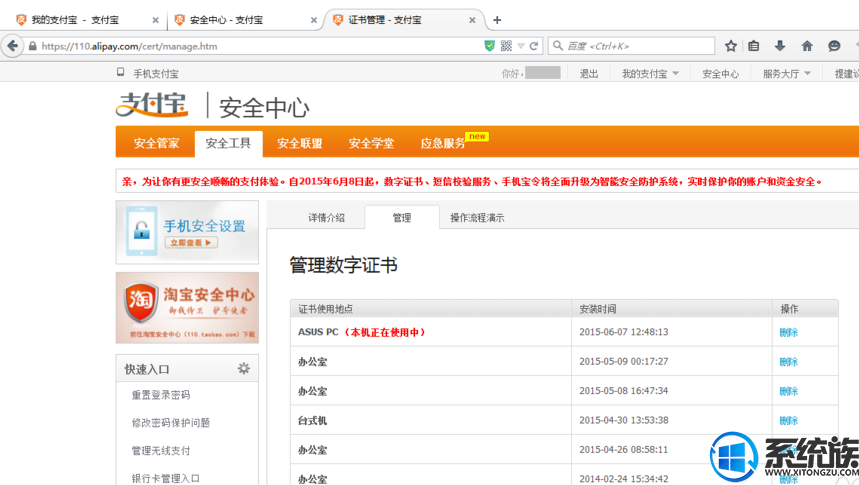Delete certificate installed 2015-05-08 16:47:34

pos(789,391)
